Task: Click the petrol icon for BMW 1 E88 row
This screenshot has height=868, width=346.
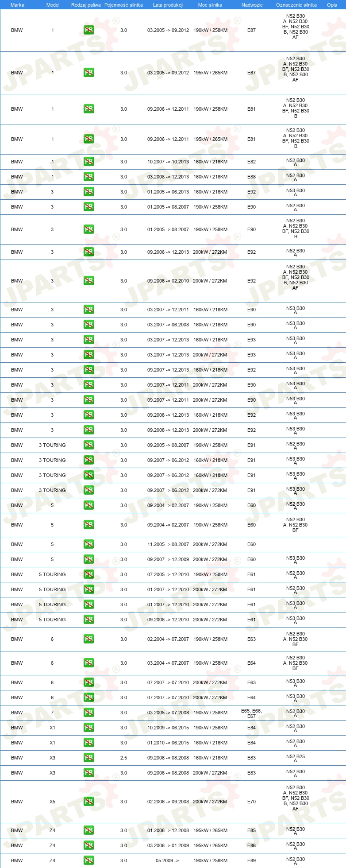Action: (88, 177)
